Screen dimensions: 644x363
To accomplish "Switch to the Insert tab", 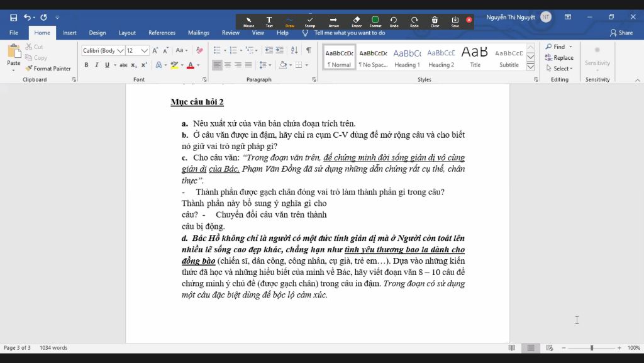I will point(69,33).
